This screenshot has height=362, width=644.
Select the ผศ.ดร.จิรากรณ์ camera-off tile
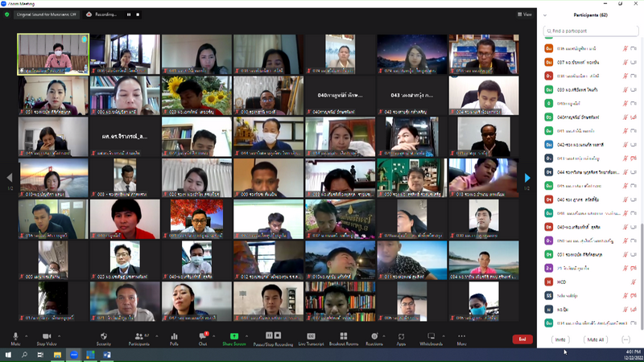pyautogui.click(x=125, y=137)
